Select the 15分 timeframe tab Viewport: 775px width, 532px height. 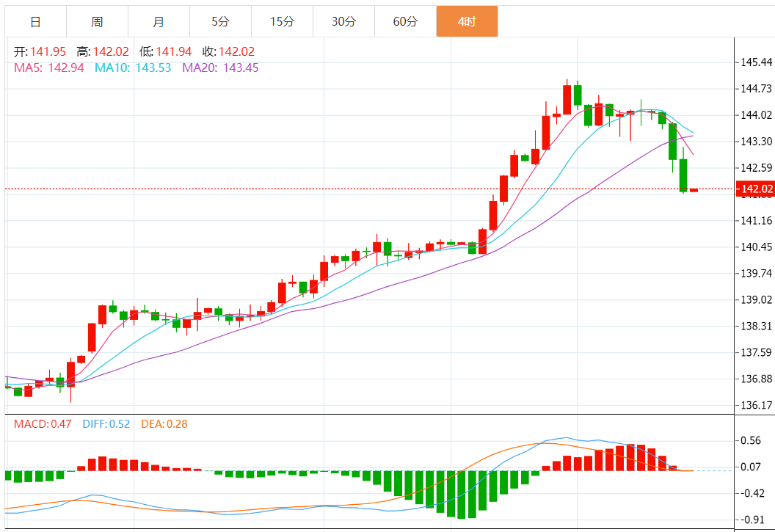283,22
